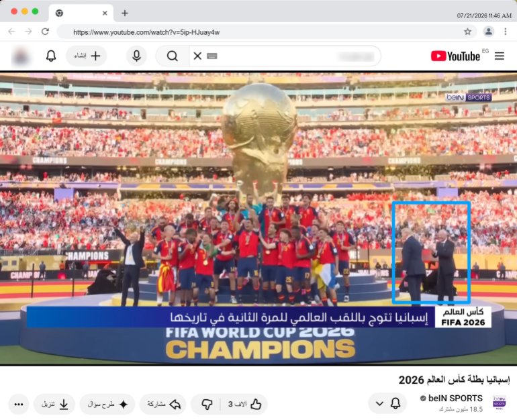Start voice search with the microphone
Image resolution: width=517 pixels, height=420 pixels.
[136, 56]
